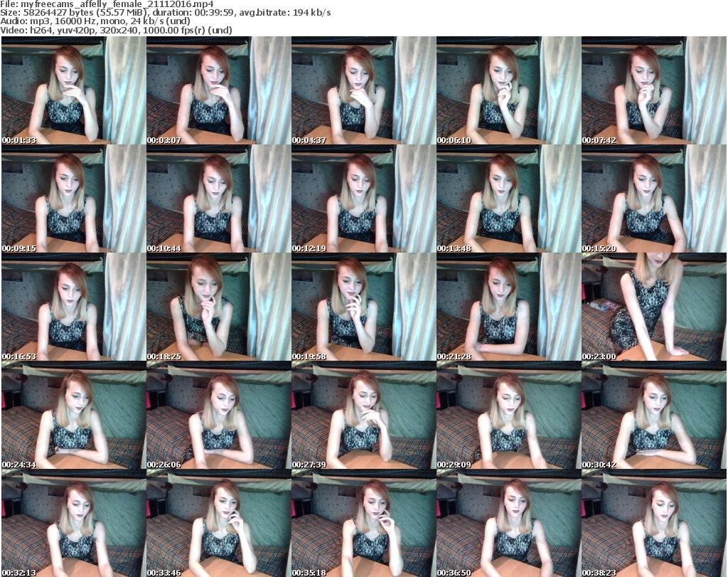The image size is (728, 577).
Task: Open the frame at timestamp 00:15:20
Action: (x=654, y=198)
